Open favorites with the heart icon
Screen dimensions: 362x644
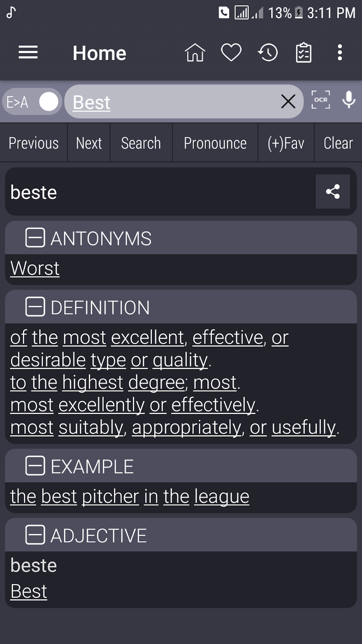click(x=231, y=53)
